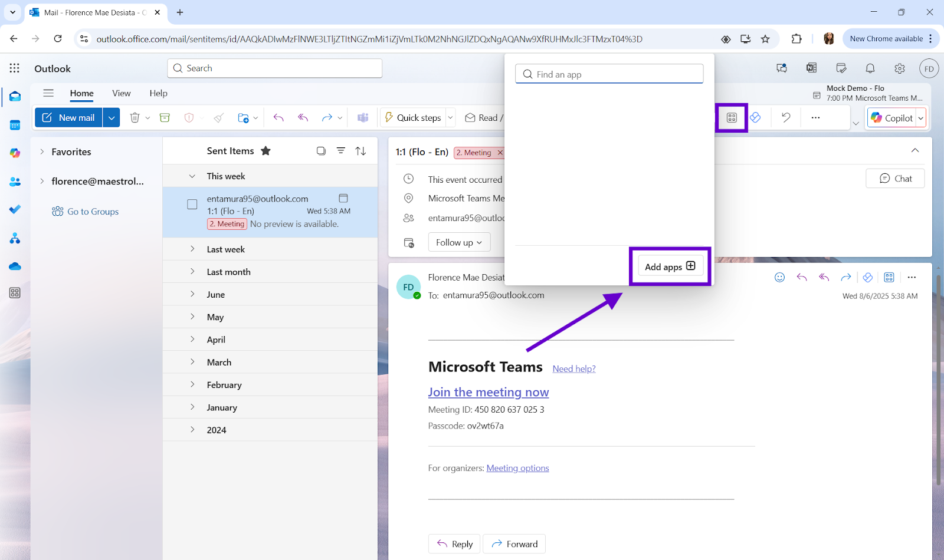944x560 pixels.
Task: Collapse the meeting details chevron
Action: tap(915, 150)
